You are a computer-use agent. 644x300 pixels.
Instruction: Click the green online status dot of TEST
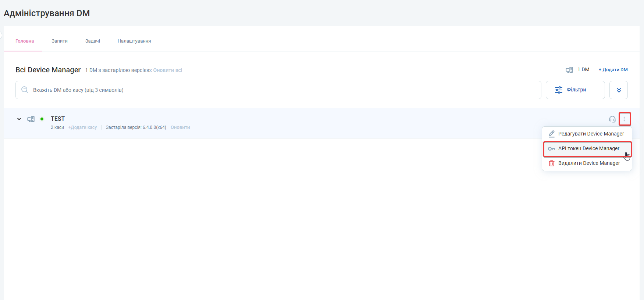click(42, 119)
